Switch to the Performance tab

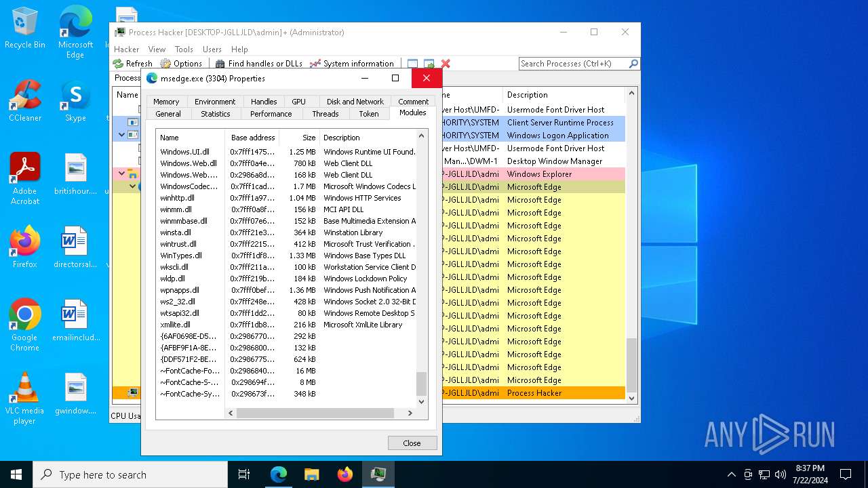(271, 114)
